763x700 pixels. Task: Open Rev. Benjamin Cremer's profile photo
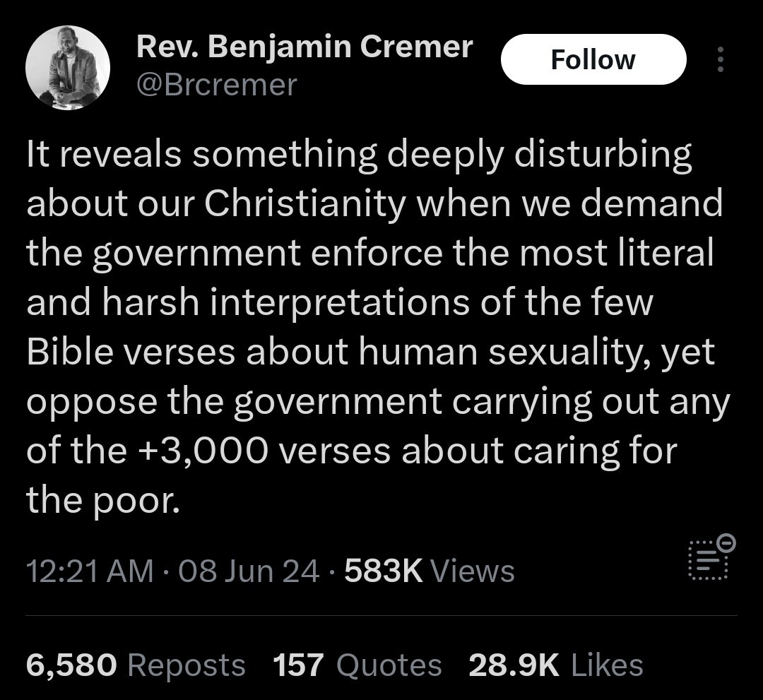tap(68, 68)
